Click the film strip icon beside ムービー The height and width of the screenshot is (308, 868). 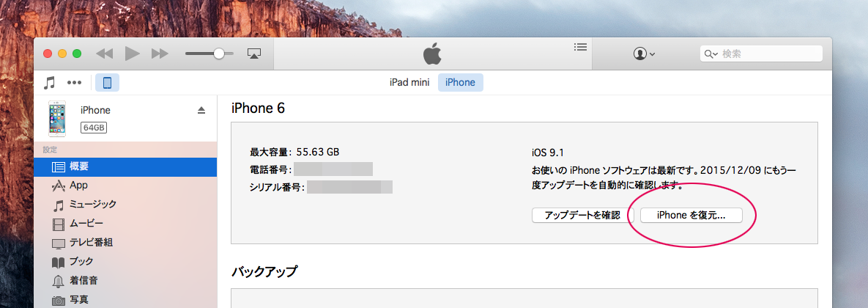pos(59,224)
